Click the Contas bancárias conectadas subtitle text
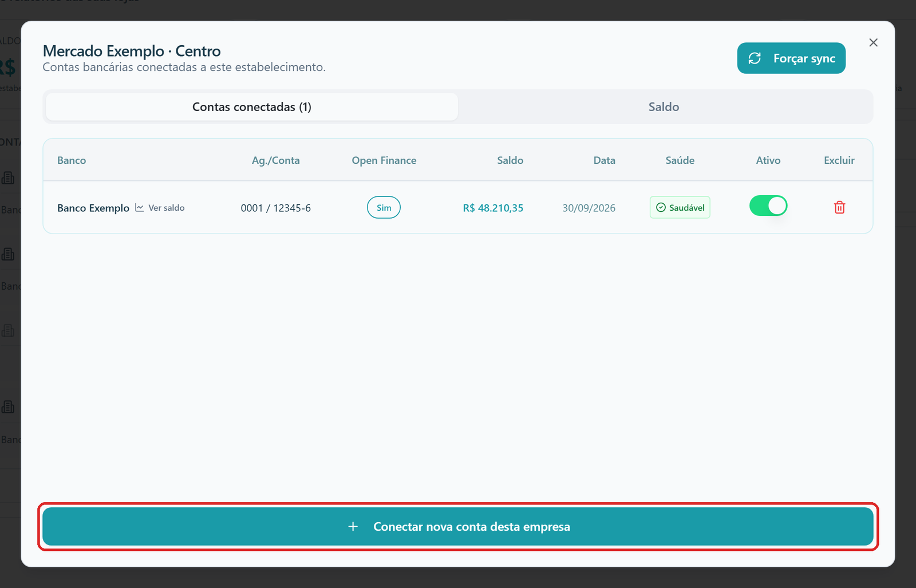916x588 pixels. pos(184,67)
